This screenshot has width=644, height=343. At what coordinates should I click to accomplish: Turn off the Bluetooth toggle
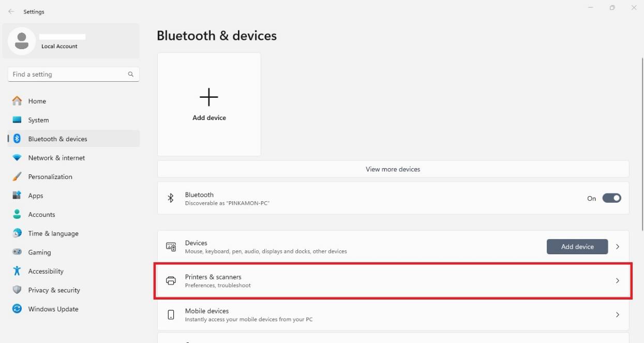pos(611,198)
